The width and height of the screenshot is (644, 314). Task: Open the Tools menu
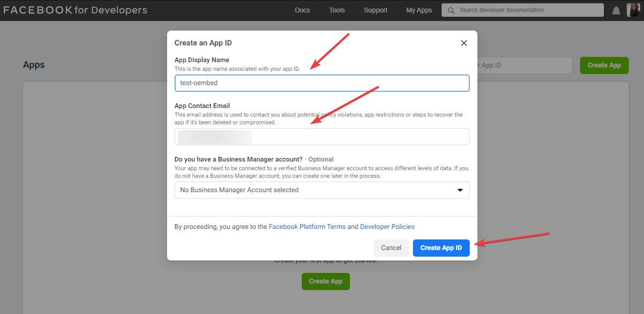[337, 10]
